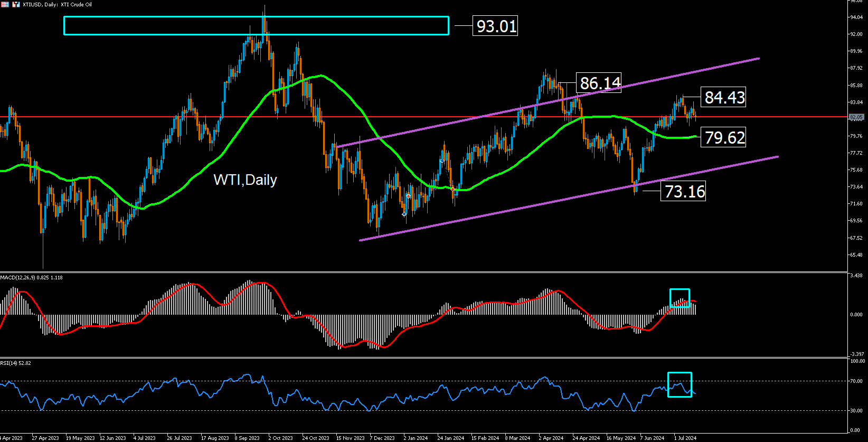
Task: Click the 73.64 value on price axis
Action: coord(856,187)
